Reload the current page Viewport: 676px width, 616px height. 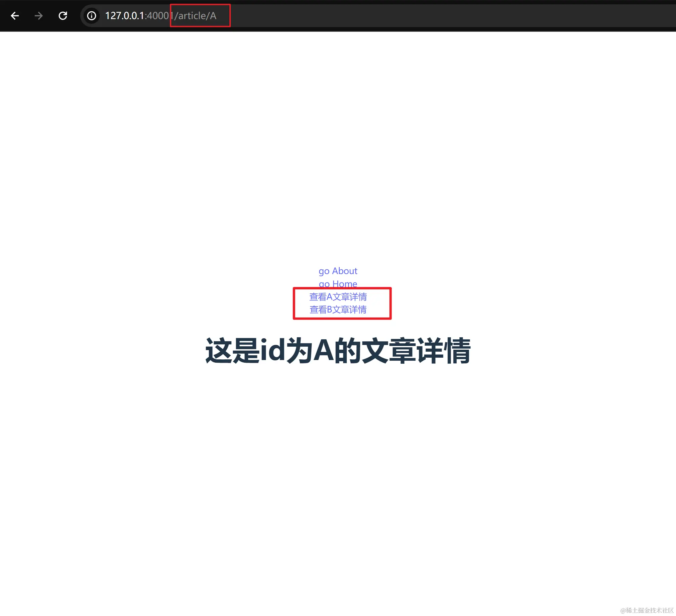pyautogui.click(x=63, y=16)
